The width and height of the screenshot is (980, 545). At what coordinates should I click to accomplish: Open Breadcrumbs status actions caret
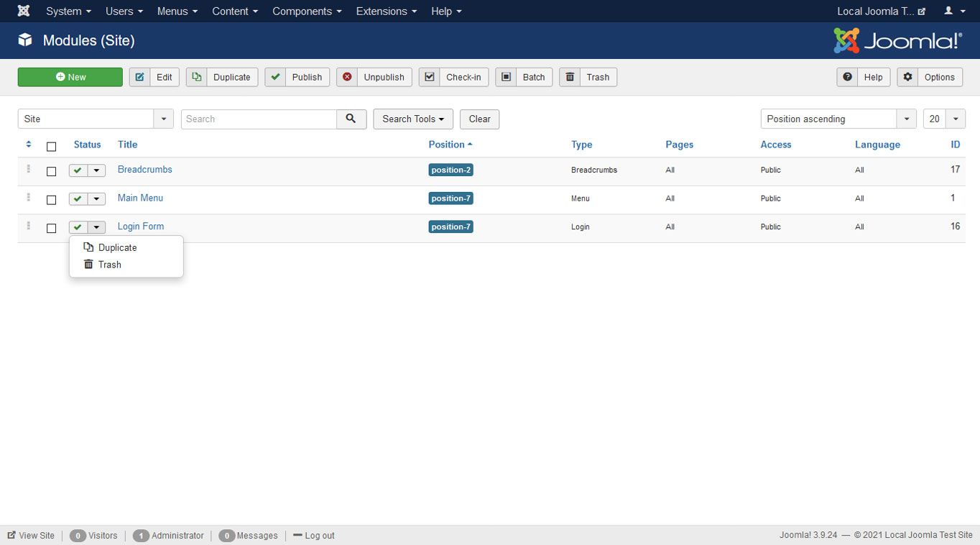click(96, 170)
